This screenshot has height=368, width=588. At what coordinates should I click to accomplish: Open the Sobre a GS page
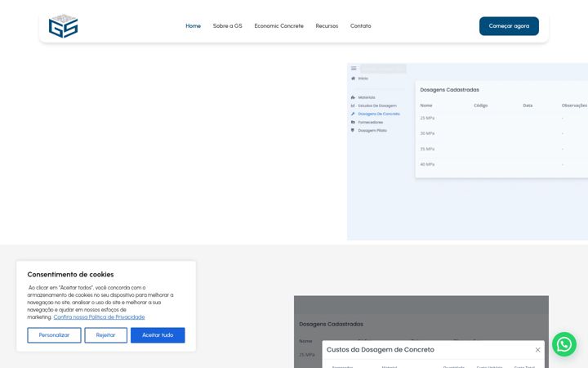pyautogui.click(x=228, y=26)
